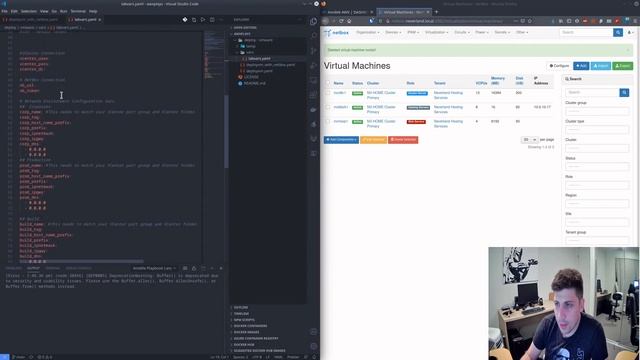Click the Configure button on Virtual Machines page
Image resolution: width=640 pixels, height=360 pixels.
click(x=559, y=66)
